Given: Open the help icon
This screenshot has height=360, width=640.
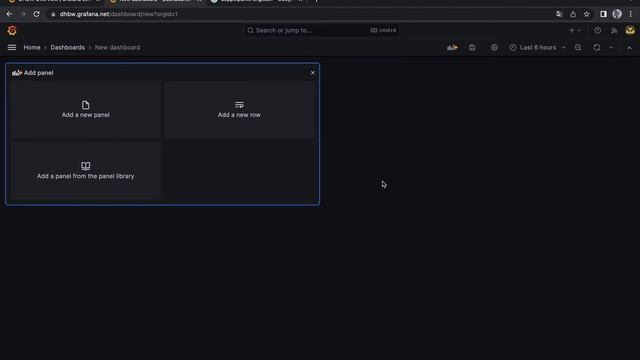Looking at the screenshot, I should click(598, 30).
